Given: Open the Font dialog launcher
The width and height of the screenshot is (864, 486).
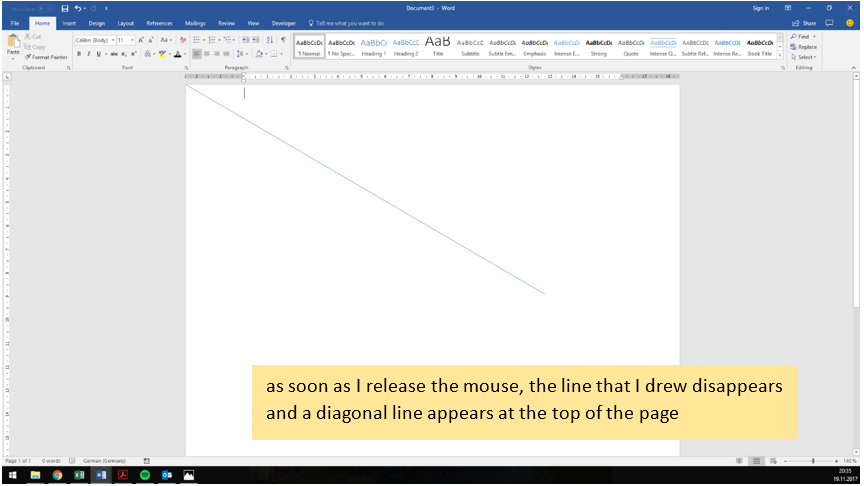Looking at the screenshot, I should point(186,68).
